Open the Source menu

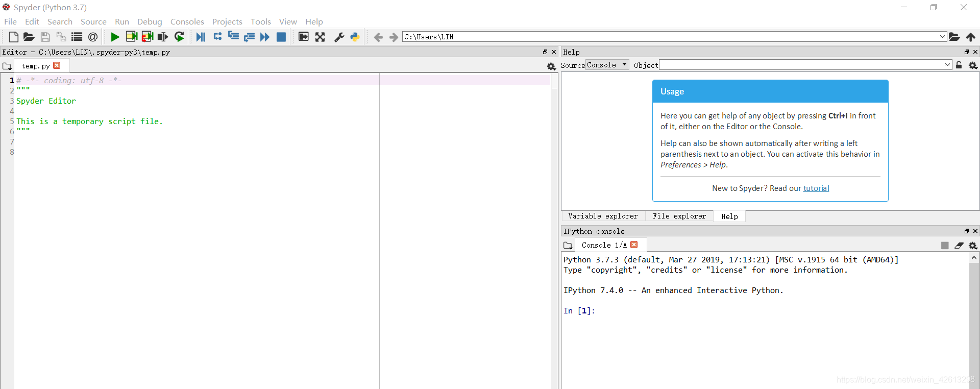tap(93, 21)
